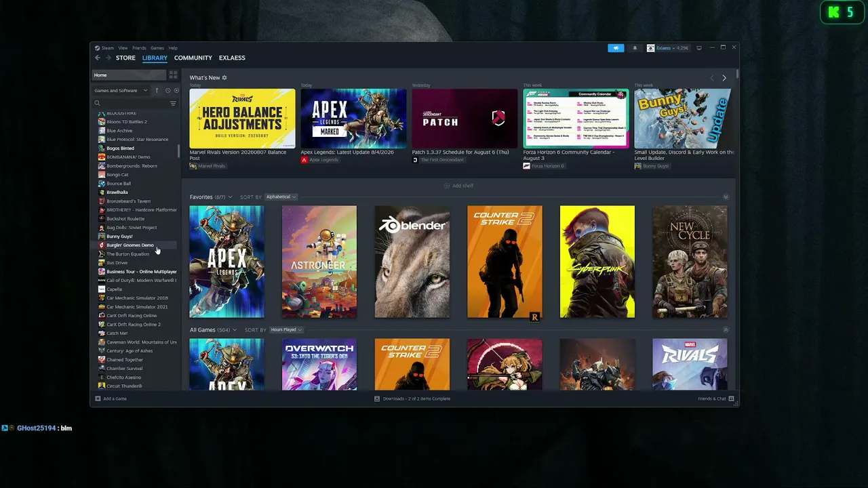Click the Downloads status icon
The height and width of the screenshot is (488, 868).
point(377,399)
